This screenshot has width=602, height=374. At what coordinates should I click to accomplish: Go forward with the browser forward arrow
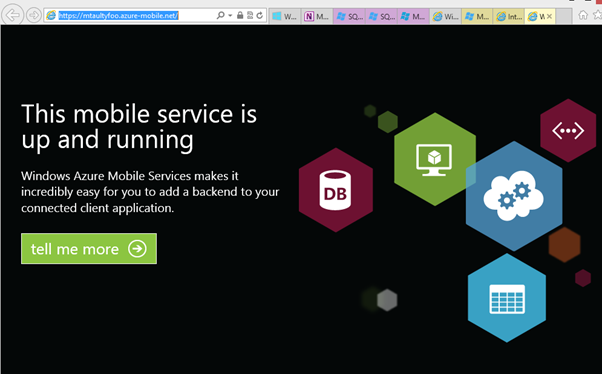click(34, 15)
